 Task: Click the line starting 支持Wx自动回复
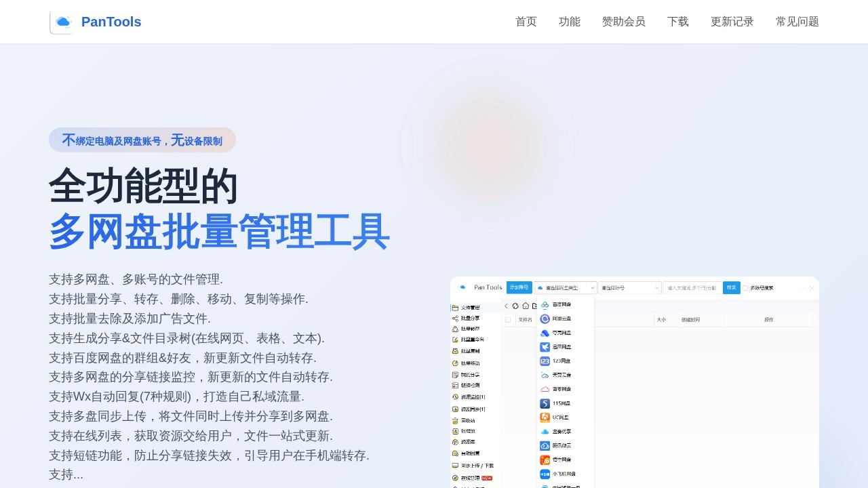click(x=176, y=396)
